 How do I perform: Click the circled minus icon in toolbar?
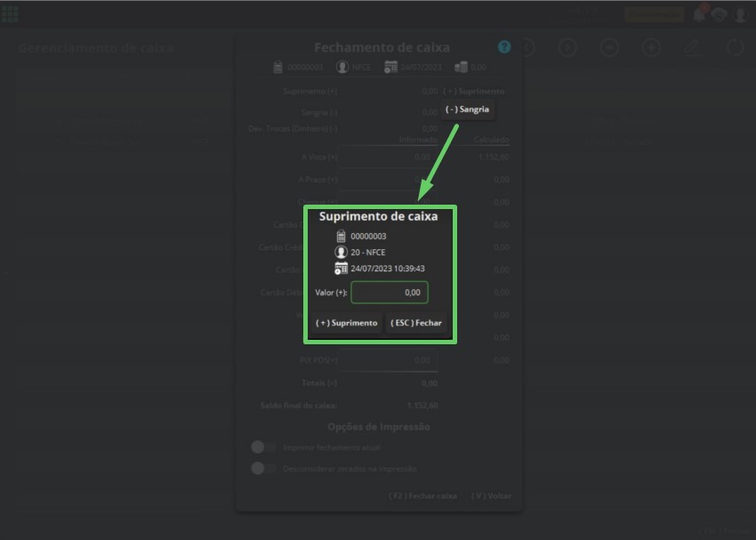pos(609,47)
